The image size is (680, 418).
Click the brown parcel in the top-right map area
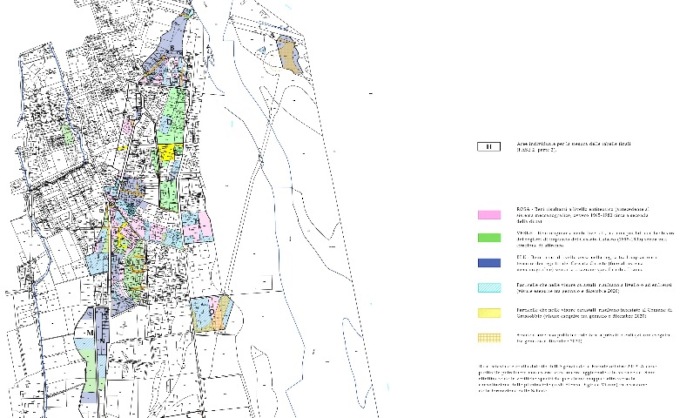(x=288, y=53)
